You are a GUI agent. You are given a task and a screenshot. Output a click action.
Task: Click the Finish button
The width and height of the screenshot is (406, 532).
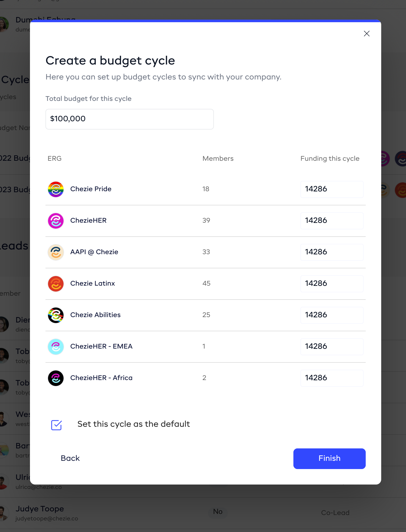tap(329, 458)
